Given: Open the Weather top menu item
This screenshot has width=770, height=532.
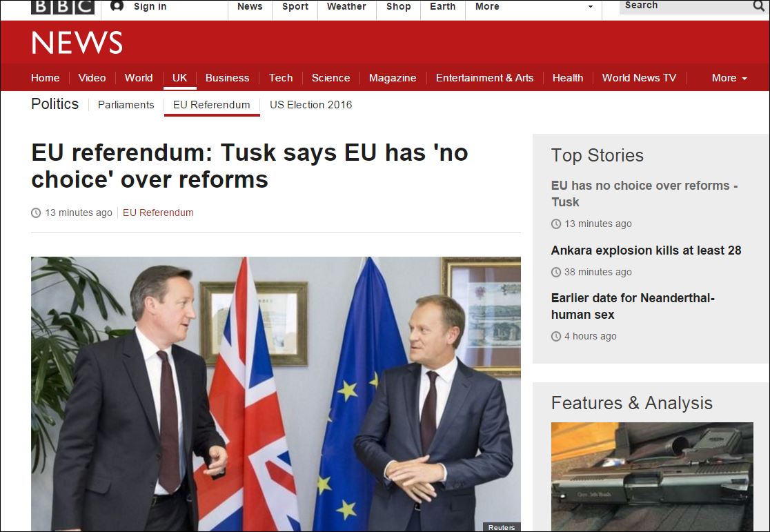Looking at the screenshot, I should coord(346,6).
